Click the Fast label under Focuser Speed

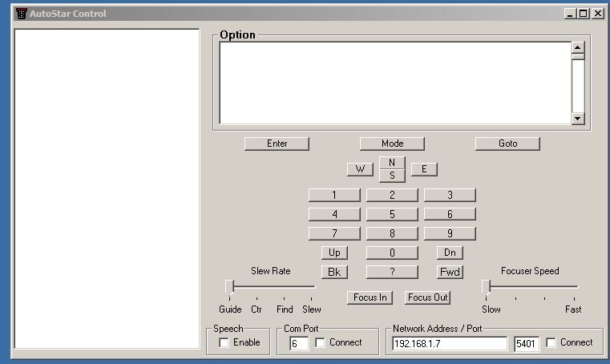(x=573, y=309)
